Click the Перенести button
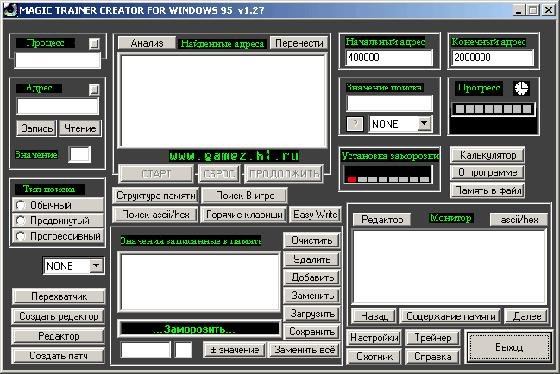Viewport: 560px width, 374px height. [x=299, y=43]
